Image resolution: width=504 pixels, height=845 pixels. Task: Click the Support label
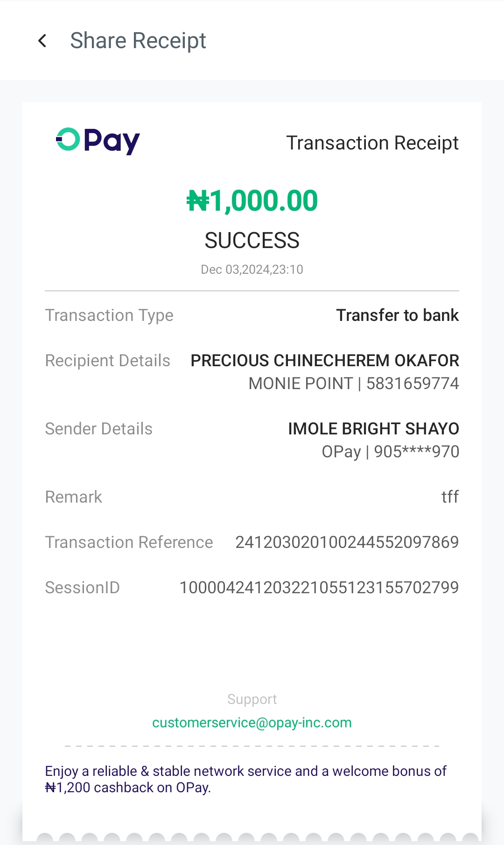click(x=252, y=699)
